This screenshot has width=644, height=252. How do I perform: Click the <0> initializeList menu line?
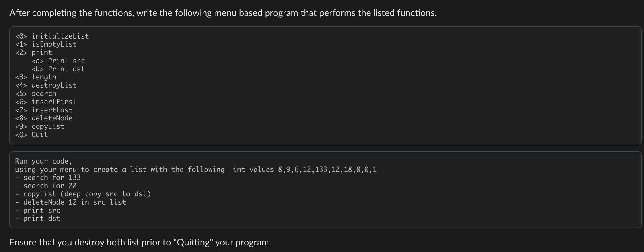[x=52, y=36]
